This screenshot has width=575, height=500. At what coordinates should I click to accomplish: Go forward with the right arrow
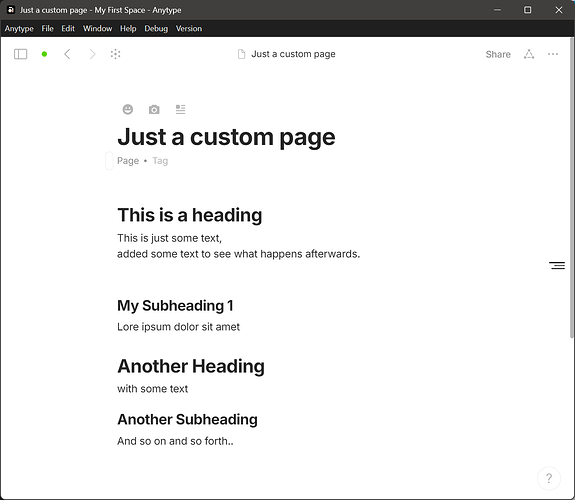(92, 54)
